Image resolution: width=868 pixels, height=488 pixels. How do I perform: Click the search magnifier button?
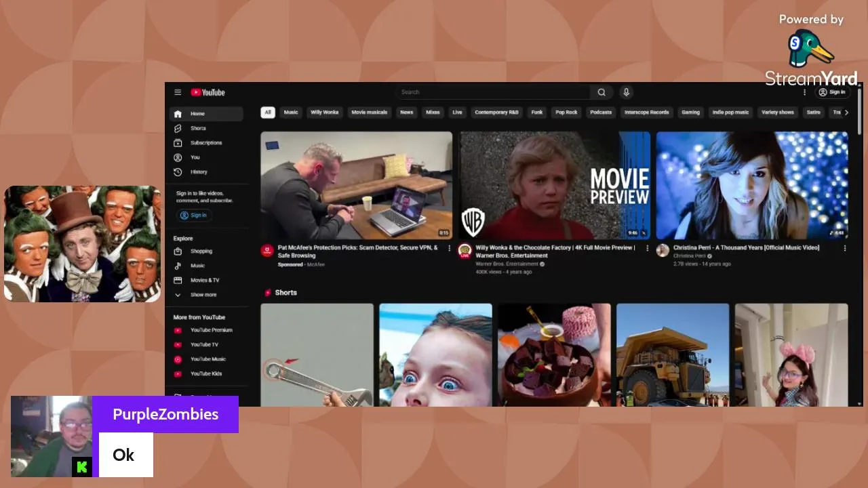[x=601, y=92]
